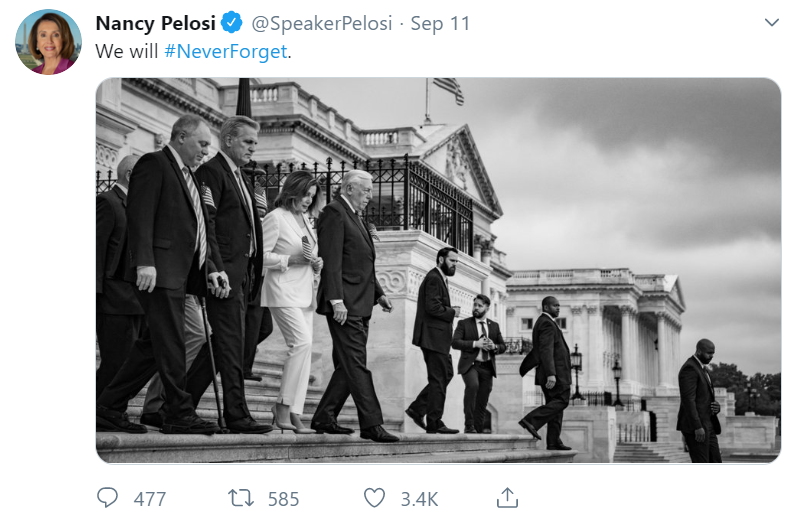
Task: Click the share upload arrow icon
Action: tap(507, 497)
